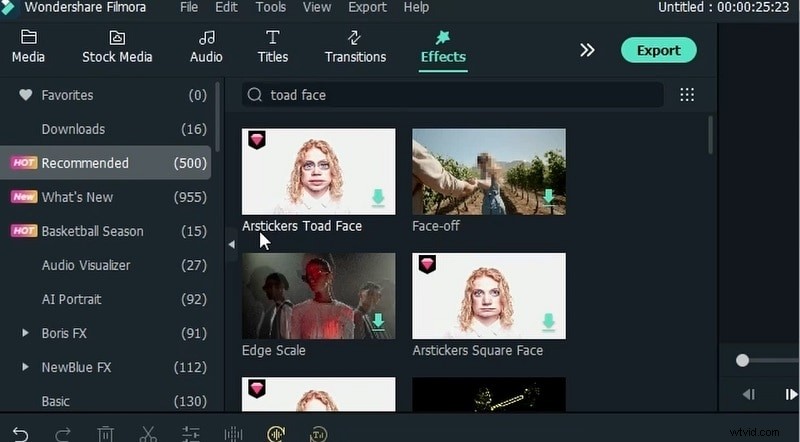Click the Favorites heart icon

[26, 94]
